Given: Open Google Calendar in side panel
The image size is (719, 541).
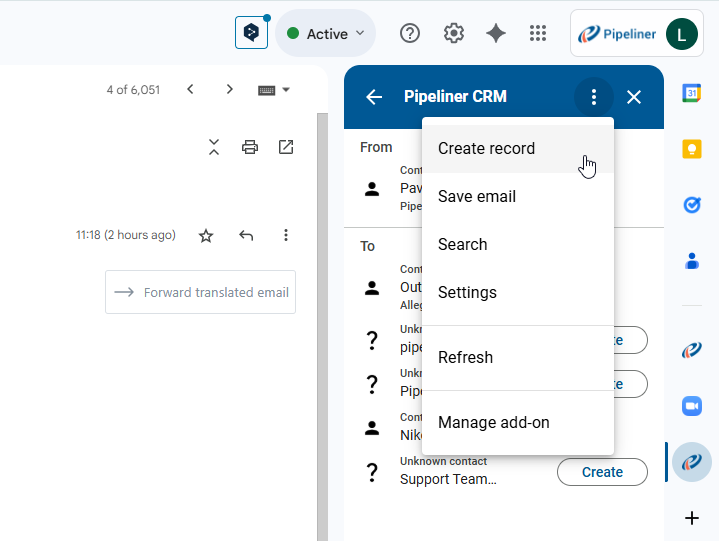Looking at the screenshot, I should (691, 93).
